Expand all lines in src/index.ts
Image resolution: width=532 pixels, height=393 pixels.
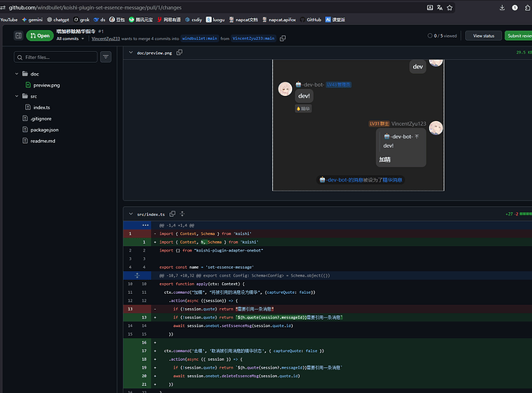coord(183,214)
